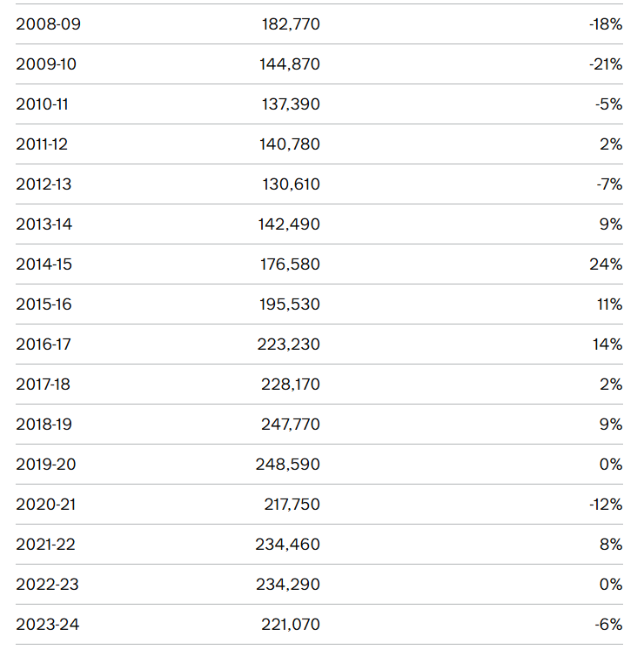
Task: Select the 2010-11 row label
Action: click(43, 104)
